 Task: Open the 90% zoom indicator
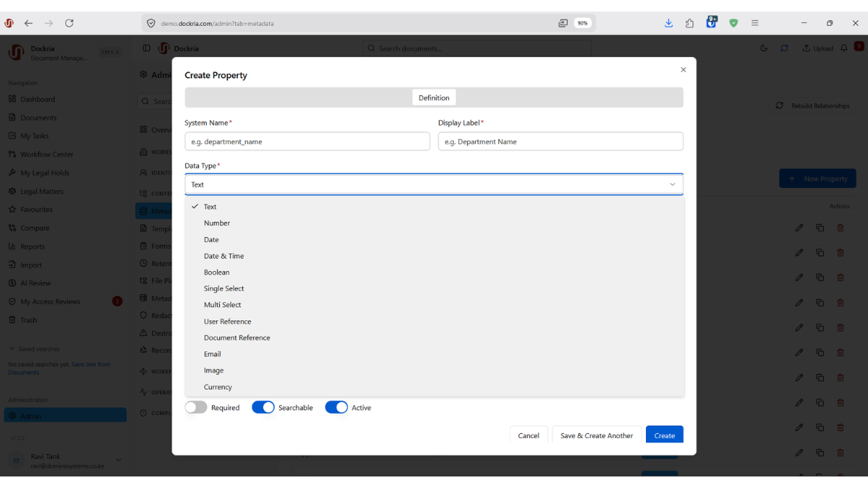(582, 23)
